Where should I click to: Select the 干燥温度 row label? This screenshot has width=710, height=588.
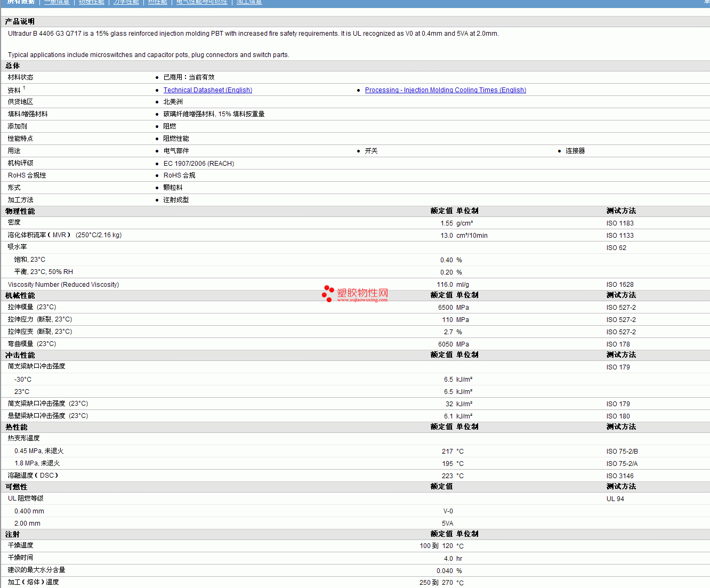point(20,545)
